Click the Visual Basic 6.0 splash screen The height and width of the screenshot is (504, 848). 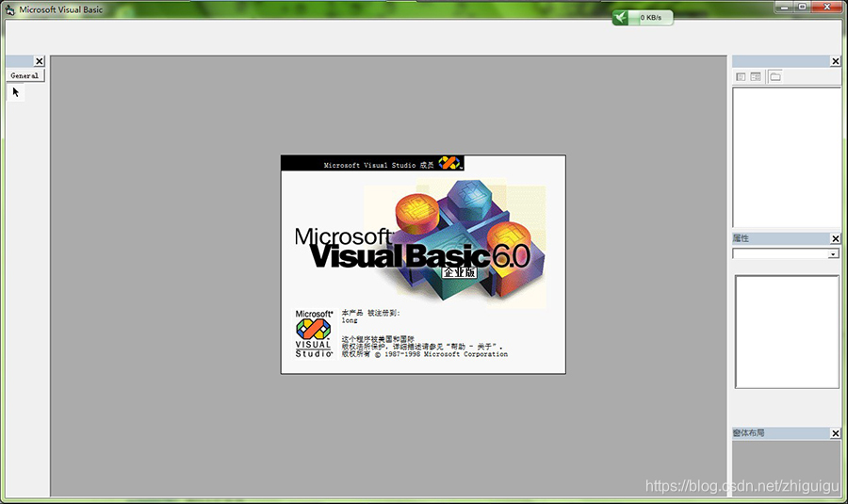click(x=423, y=265)
